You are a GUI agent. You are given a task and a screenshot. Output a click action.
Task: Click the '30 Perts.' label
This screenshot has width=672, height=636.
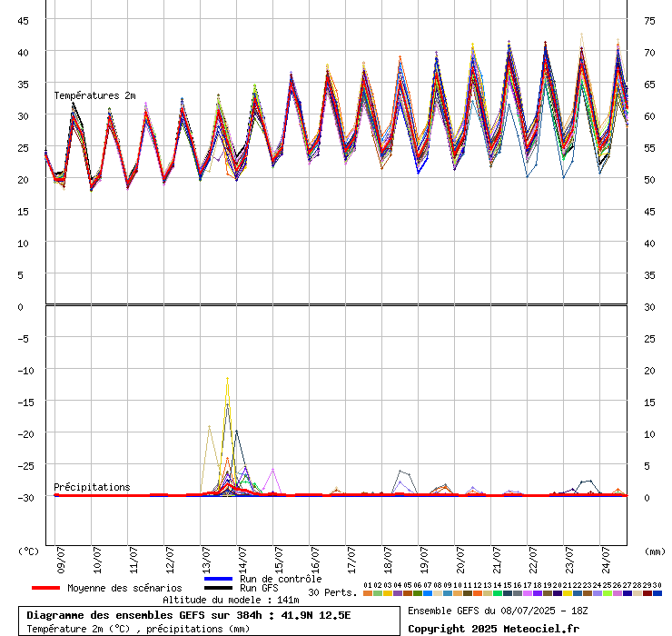tap(332, 592)
